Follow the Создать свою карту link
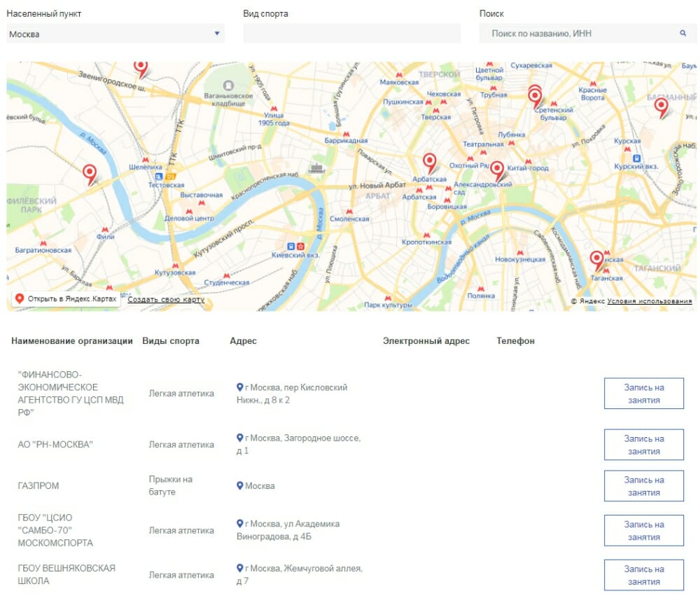The width and height of the screenshot is (700, 596). 166,299
